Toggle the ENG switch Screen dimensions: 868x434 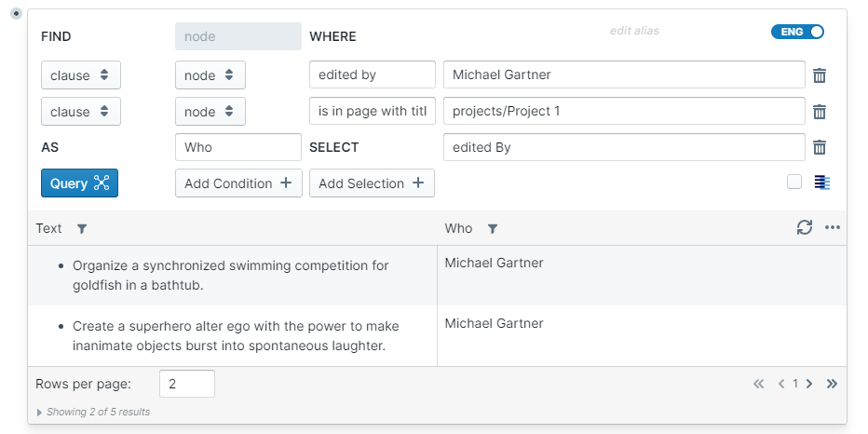[797, 32]
